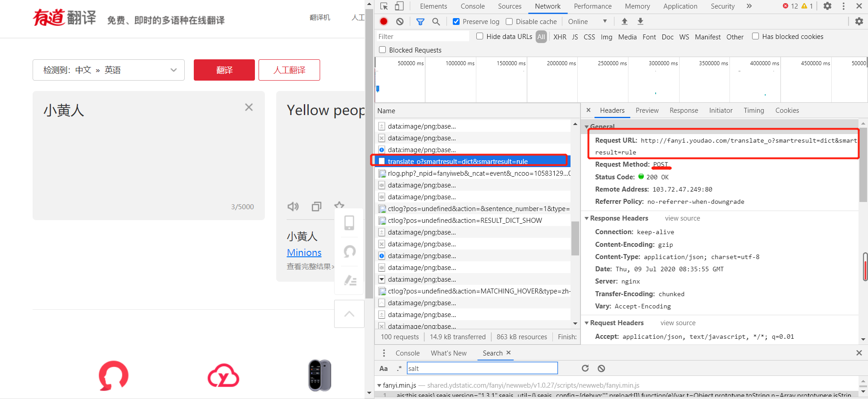Enable Blocked Requests checkbox
Viewport: 868px width, 399px height.
pyautogui.click(x=382, y=50)
